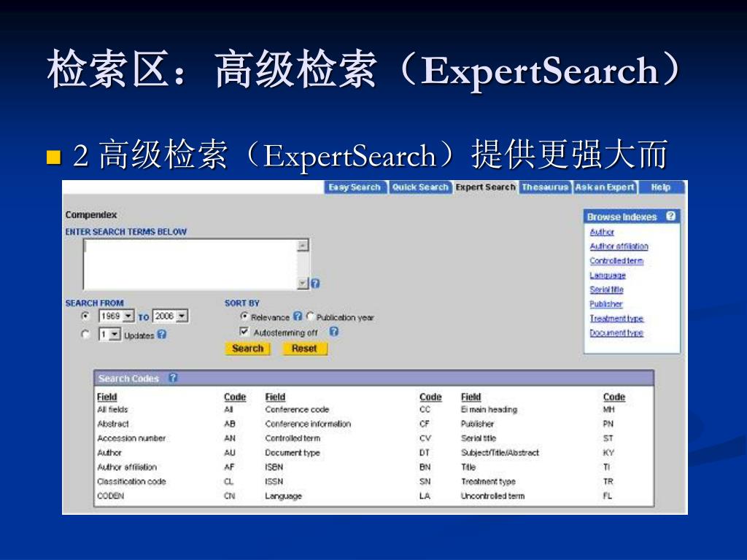Image resolution: width=747 pixels, height=560 pixels.
Task: Browse Treatment type index link
Action: pyautogui.click(x=616, y=319)
